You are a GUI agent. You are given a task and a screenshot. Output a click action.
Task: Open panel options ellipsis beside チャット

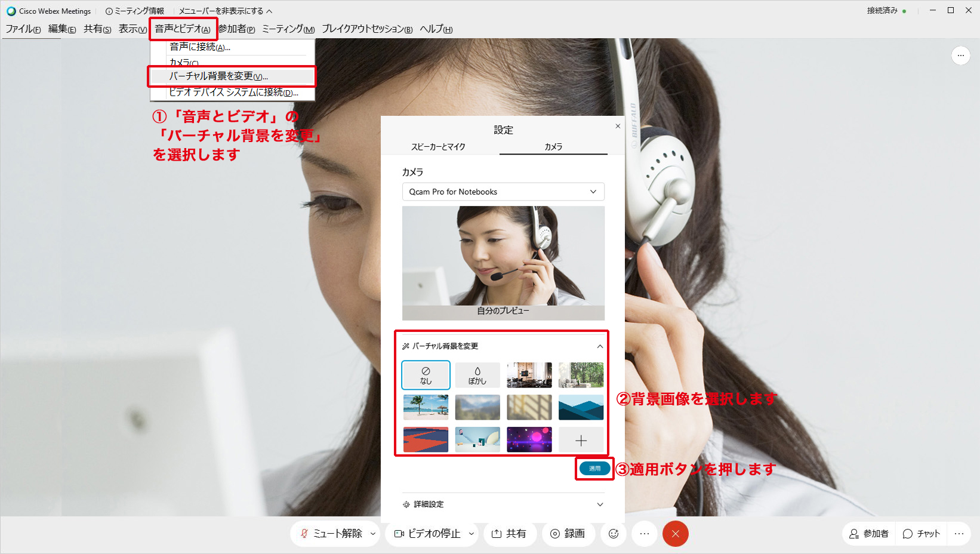pos(959,534)
